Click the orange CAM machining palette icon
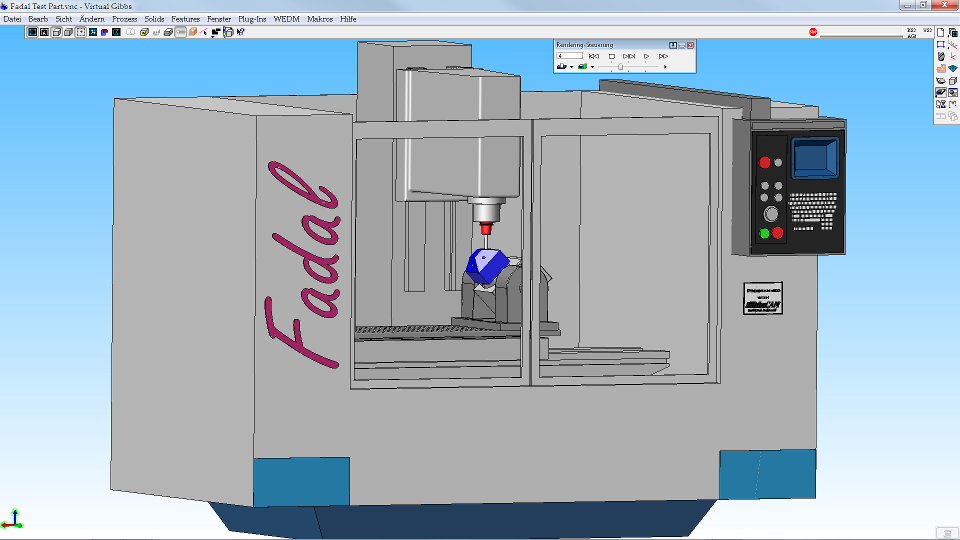 pyautogui.click(x=940, y=68)
